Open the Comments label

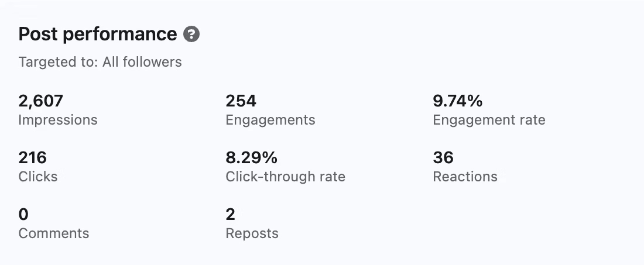point(54,233)
